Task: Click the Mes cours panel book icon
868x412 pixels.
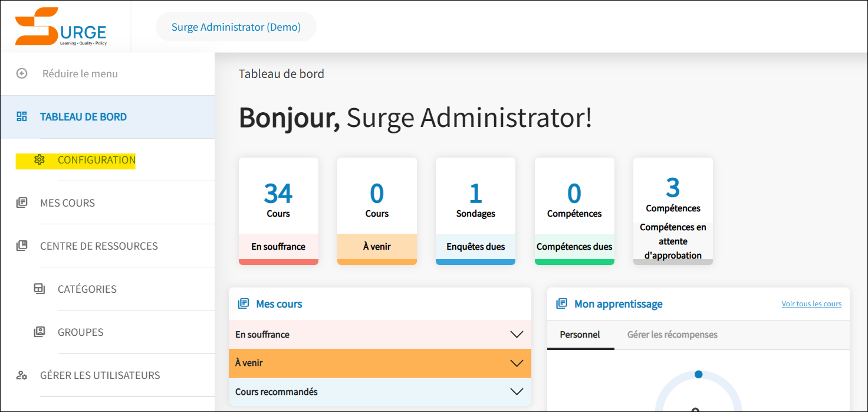Action: pyautogui.click(x=244, y=303)
